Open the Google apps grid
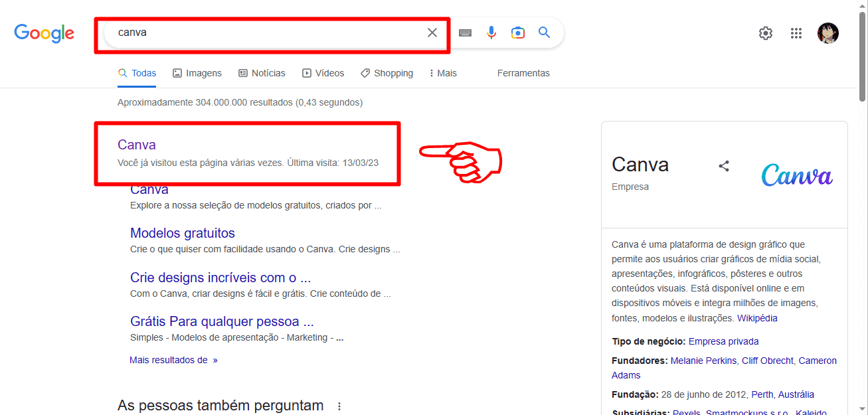The image size is (868, 415). (x=796, y=33)
